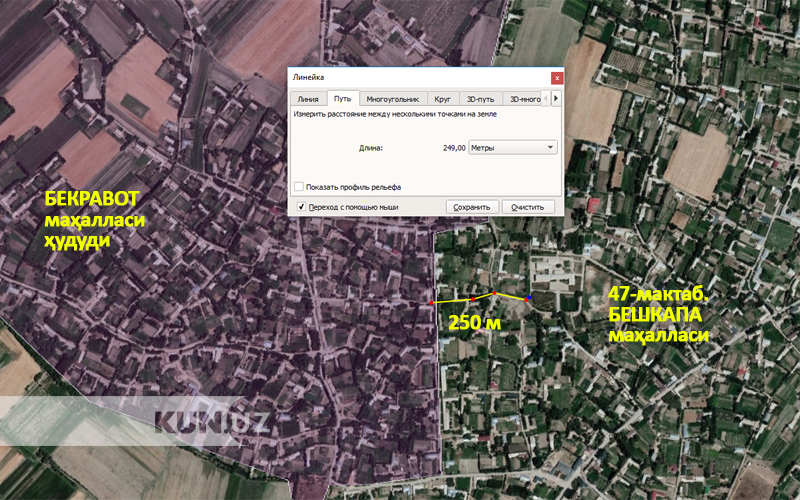Viewport: 800px width, 500px height.
Task: Close the Линейка dialog
Action: pyautogui.click(x=555, y=77)
